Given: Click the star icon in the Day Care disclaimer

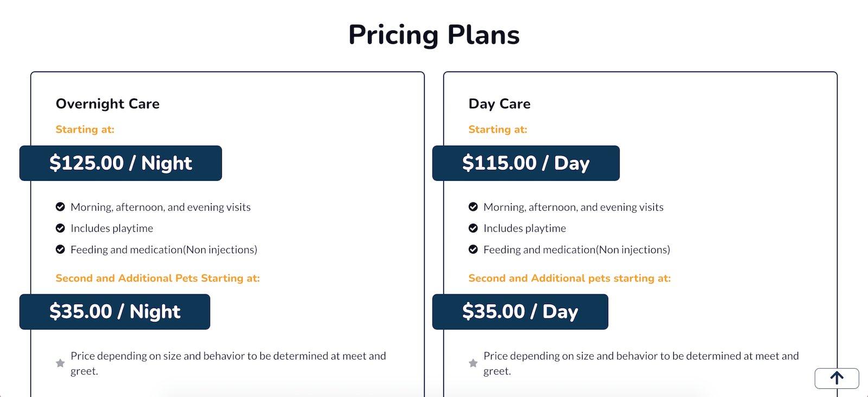Looking at the screenshot, I should point(473,363).
